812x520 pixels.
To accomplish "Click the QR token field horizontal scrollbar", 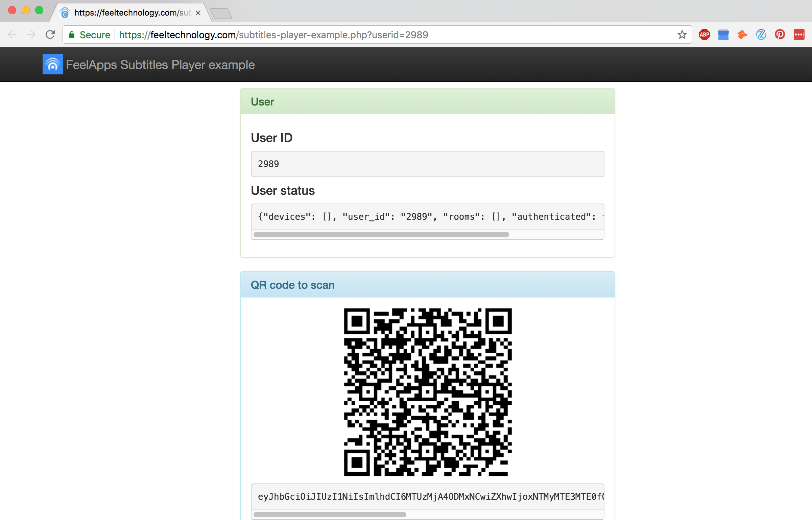I will [330, 515].
